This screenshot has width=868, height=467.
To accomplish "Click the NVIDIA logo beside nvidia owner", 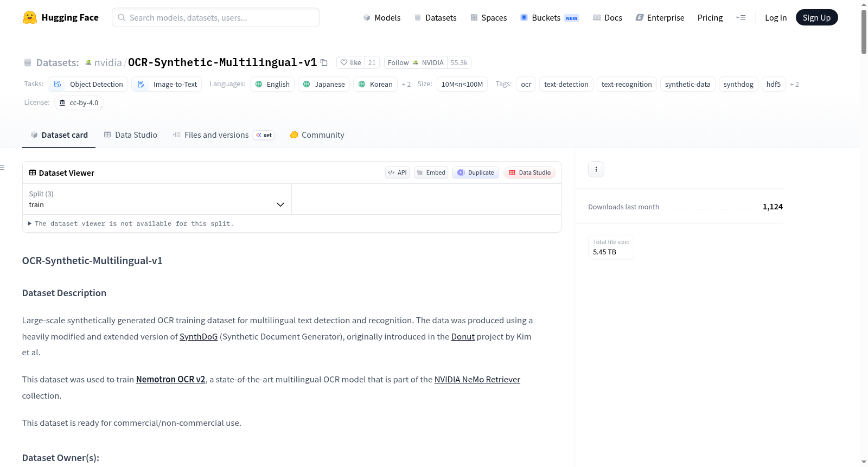I will tap(88, 63).
